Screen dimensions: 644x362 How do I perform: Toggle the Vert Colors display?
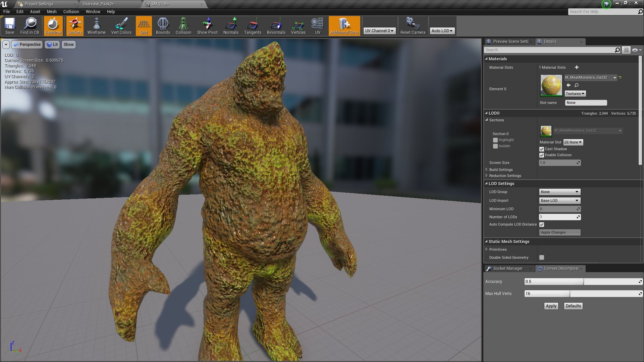[121, 26]
